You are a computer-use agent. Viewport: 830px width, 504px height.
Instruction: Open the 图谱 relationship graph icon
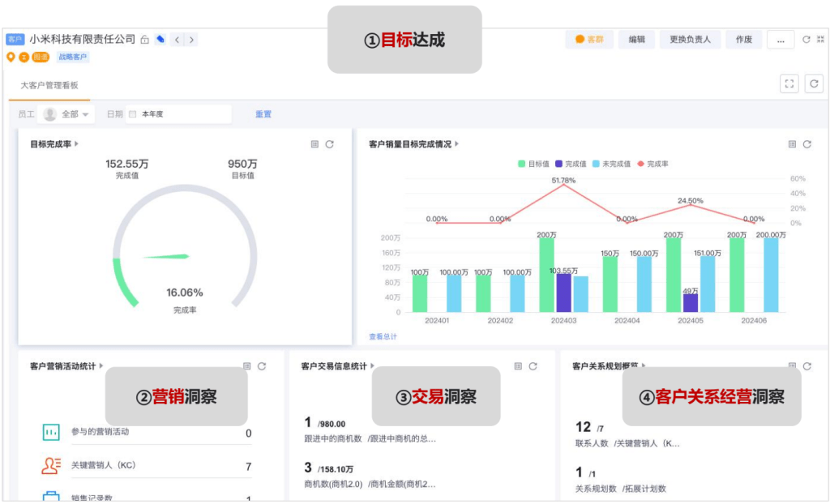40,57
